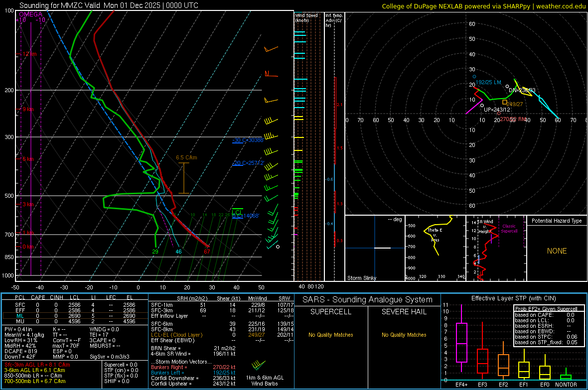This screenshot has height=390, width=588.
Task: Select the MU parcel row
Action: point(75,321)
